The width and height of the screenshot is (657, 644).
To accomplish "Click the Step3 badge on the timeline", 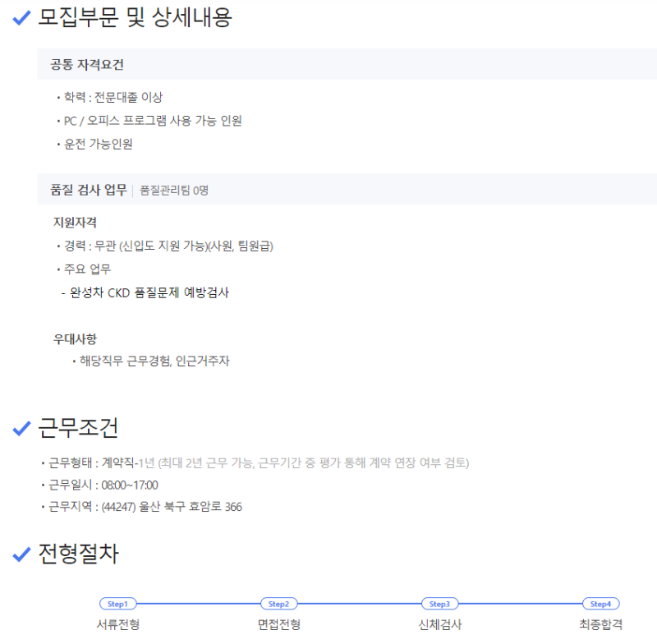I will click(439, 604).
